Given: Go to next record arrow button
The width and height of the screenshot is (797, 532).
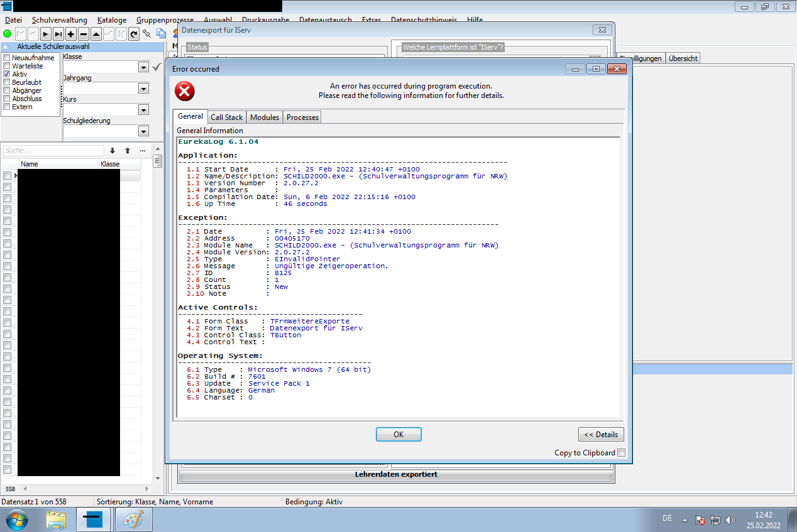Looking at the screenshot, I should coord(45,34).
